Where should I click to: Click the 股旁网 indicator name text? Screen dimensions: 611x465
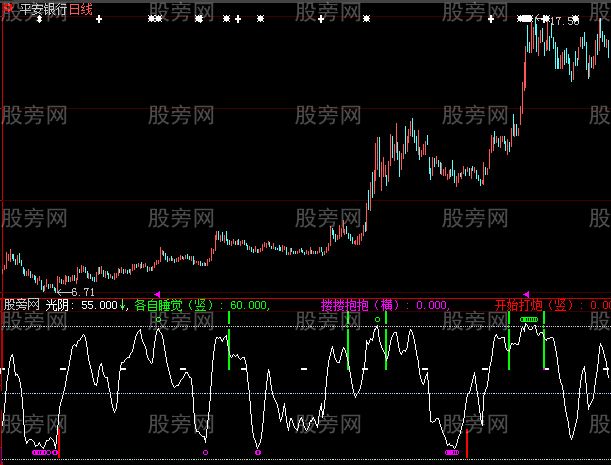point(22,305)
